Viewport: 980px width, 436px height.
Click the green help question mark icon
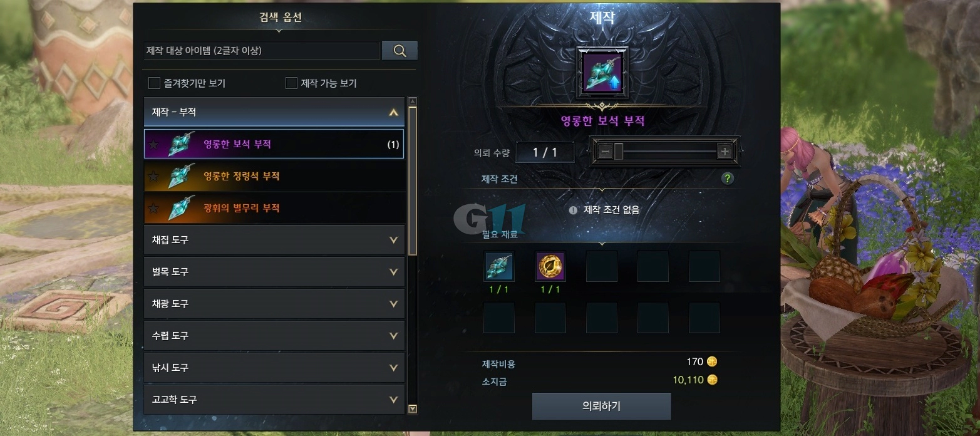tap(727, 179)
